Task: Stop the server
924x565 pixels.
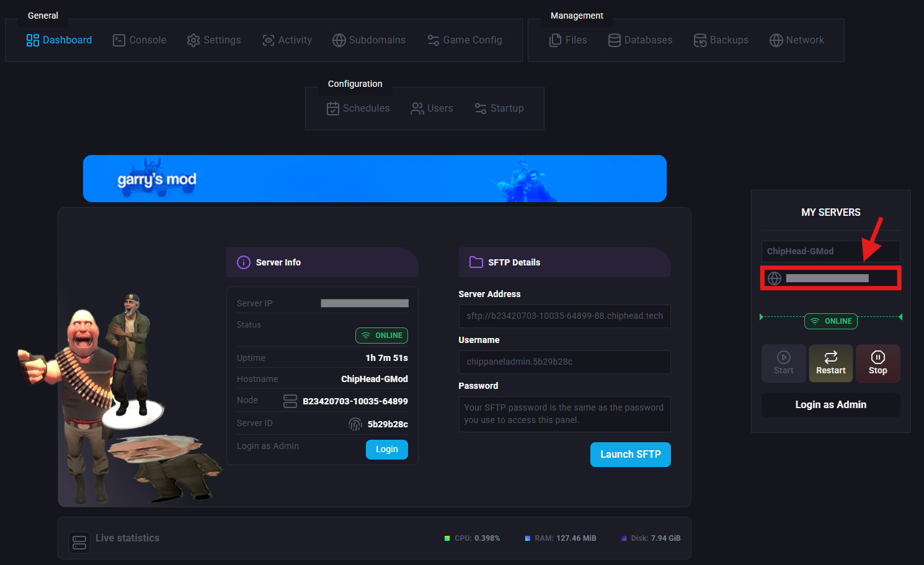Action: [x=878, y=363]
